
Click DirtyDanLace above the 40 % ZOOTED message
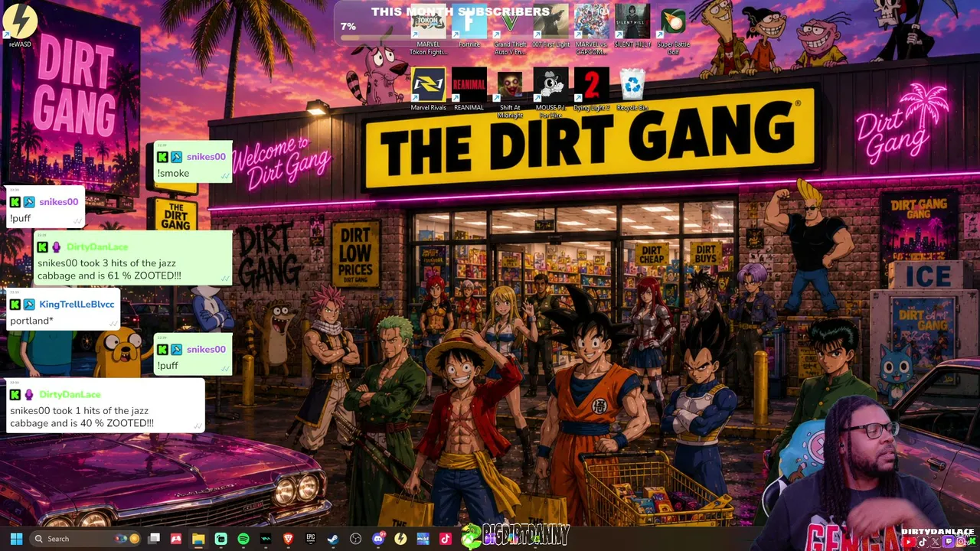(70, 395)
